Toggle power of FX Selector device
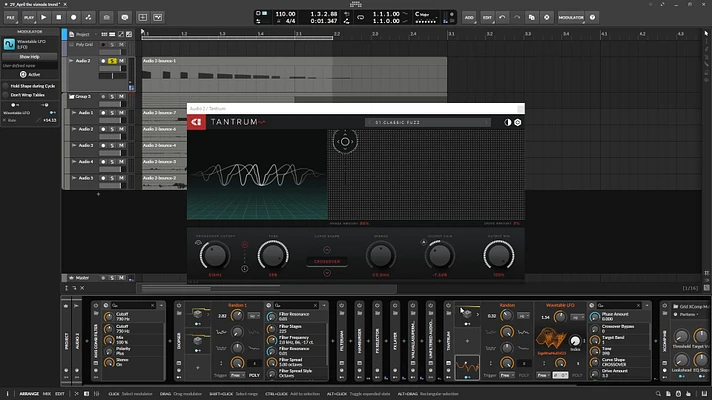 click(377, 306)
